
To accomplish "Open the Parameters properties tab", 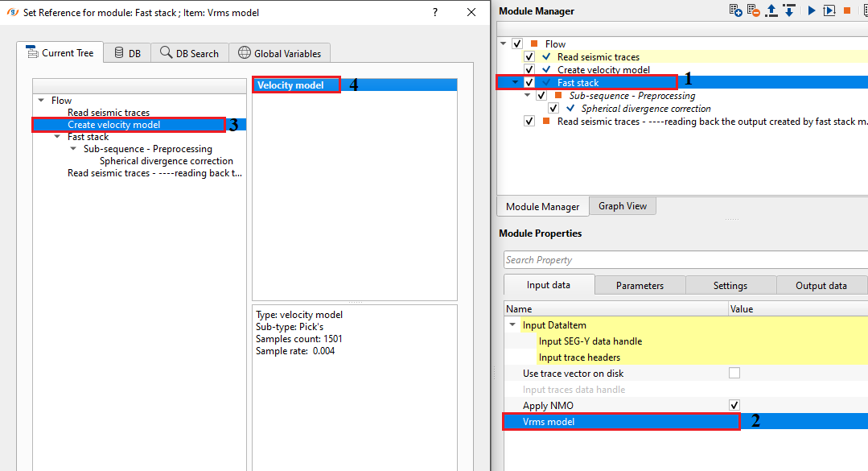I will [640, 285].
